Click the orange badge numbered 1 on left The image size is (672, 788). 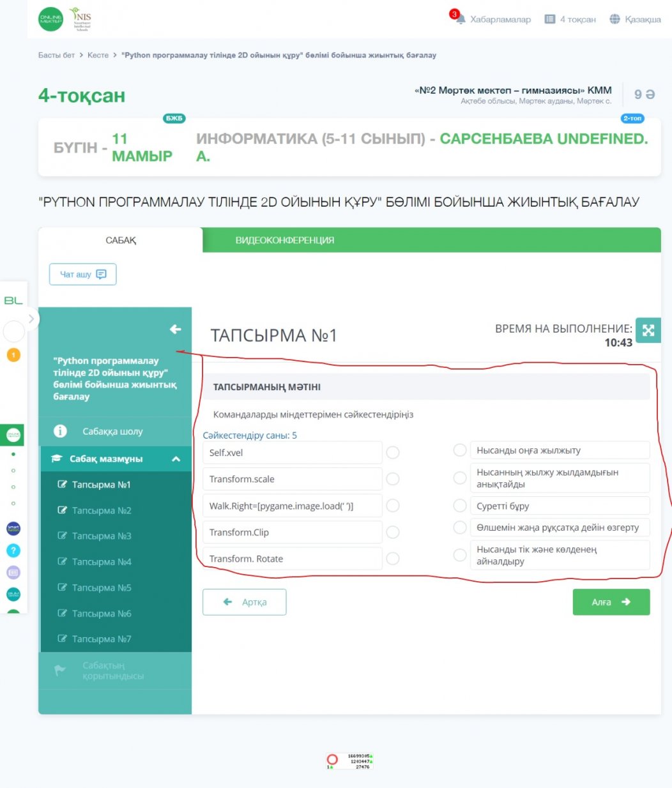coord(13,355)
